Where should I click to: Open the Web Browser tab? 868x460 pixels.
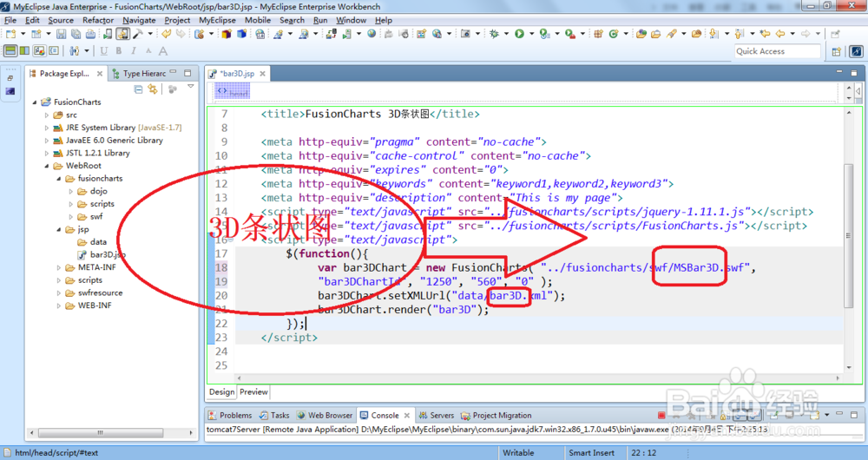(325, 415)
